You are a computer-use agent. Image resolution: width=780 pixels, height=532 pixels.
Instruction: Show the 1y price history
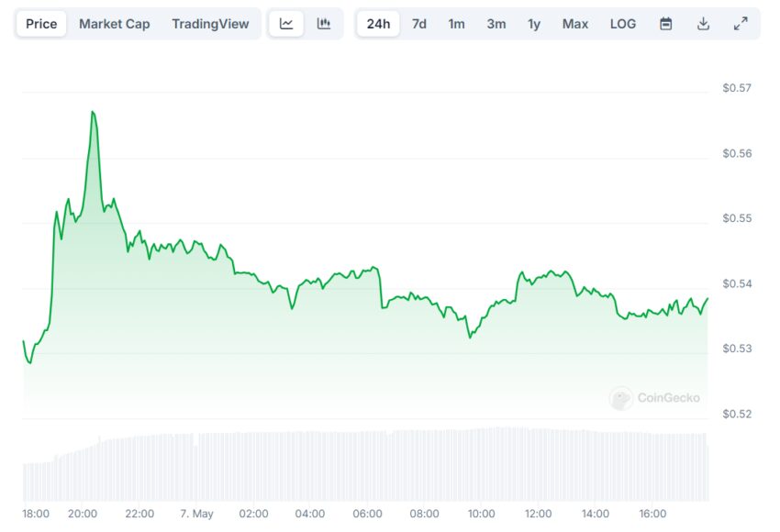coord(534,23)
